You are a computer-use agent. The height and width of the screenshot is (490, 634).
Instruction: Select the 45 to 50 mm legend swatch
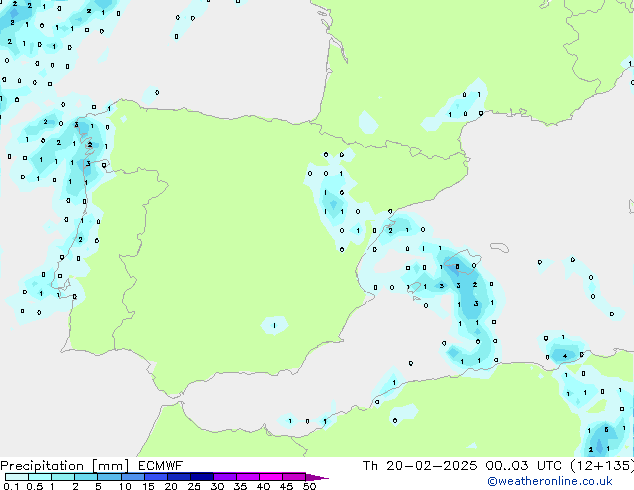point(294,477)
